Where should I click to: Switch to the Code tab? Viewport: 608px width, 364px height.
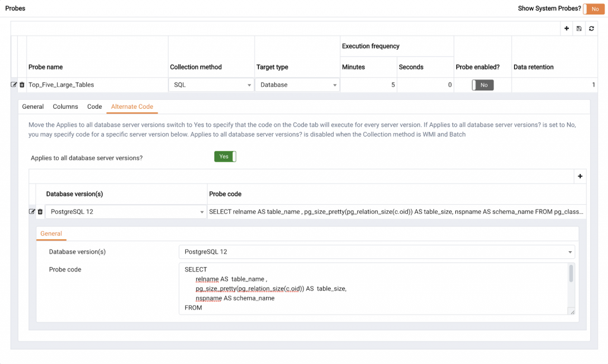point(94,107)
